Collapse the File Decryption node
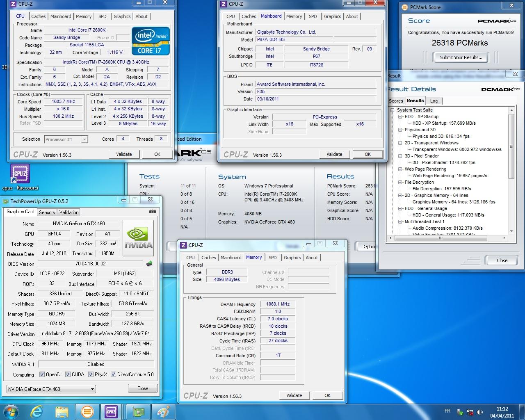The height and width of the screenshot is (420, 525). tap(400, 182)
